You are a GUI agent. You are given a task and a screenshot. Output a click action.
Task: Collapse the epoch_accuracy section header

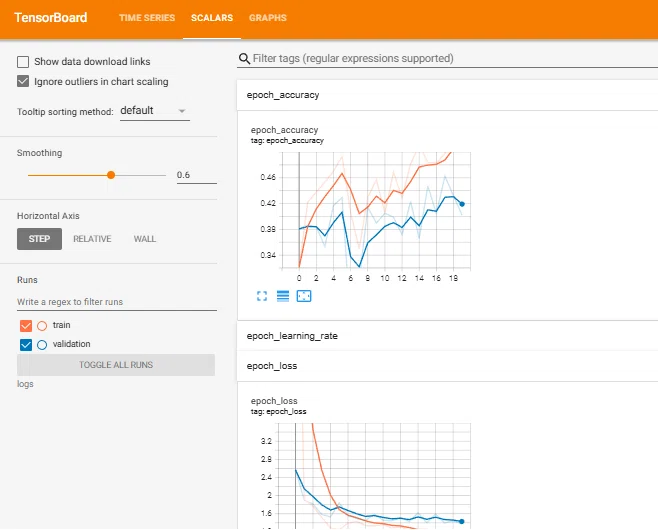(x=447, y=95)
